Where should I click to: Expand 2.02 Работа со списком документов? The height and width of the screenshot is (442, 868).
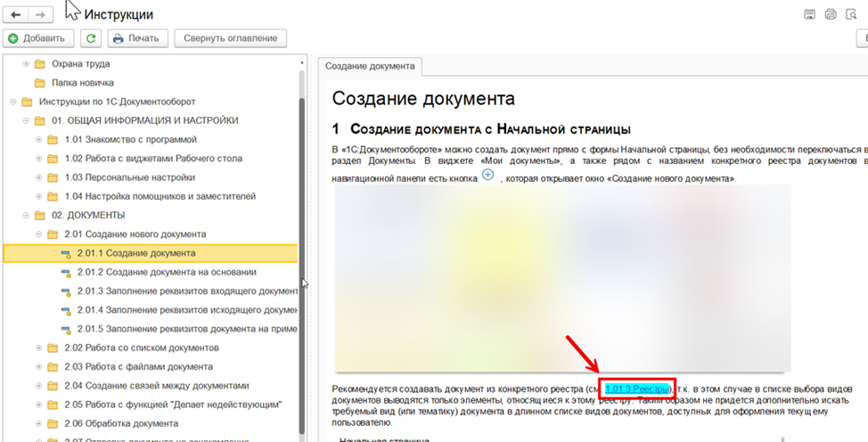tap(38, 348)
